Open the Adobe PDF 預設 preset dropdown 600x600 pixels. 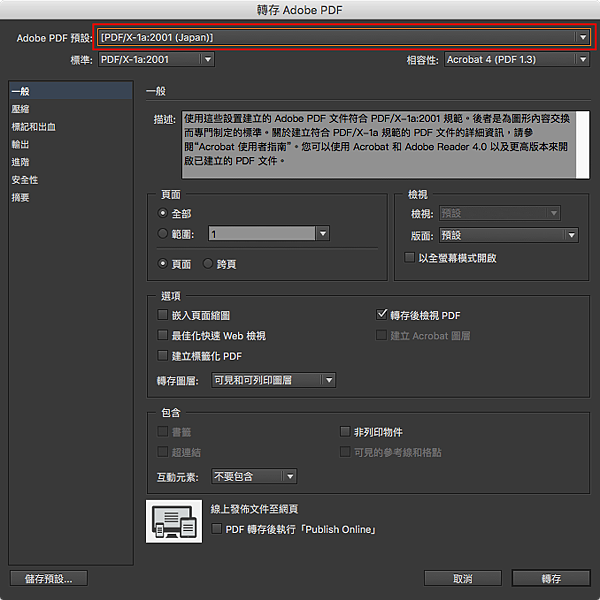pyautogui.click(x=344, y=38)
